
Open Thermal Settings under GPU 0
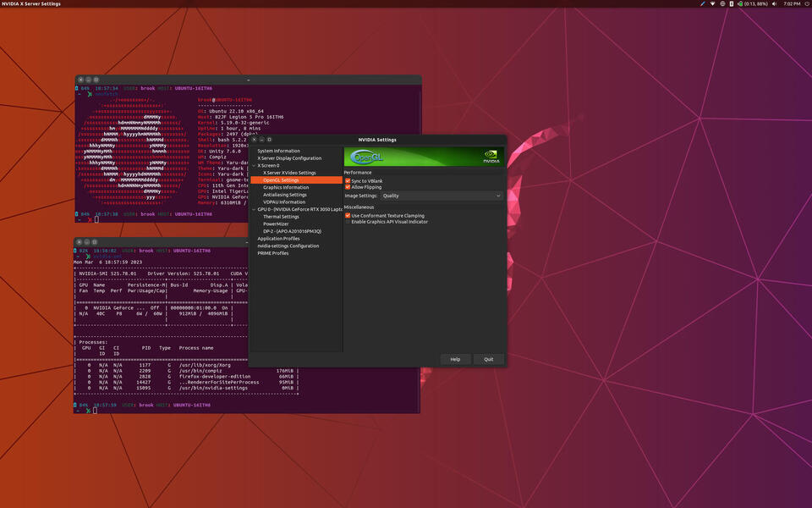point(281,217)
